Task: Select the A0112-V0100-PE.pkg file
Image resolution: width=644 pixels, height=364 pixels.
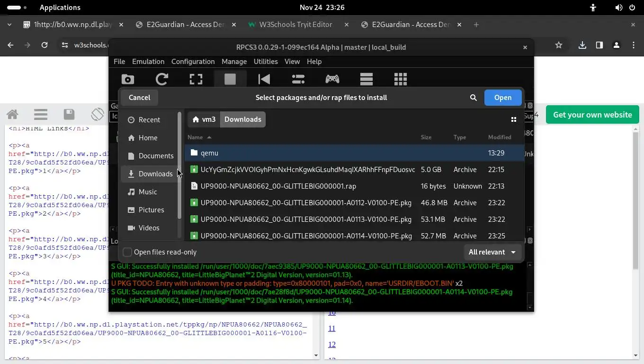Action: pos(354,203)
